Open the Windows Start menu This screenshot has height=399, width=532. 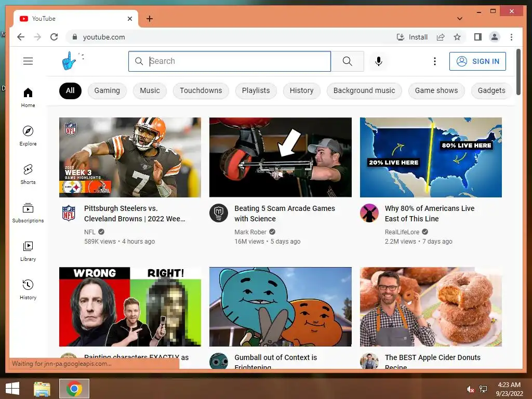[x=12, y=389]
